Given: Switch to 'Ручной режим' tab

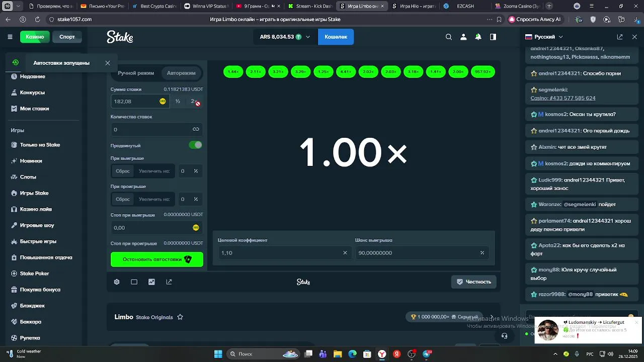Looking at the screenshot, I should (x=136, y=73).
